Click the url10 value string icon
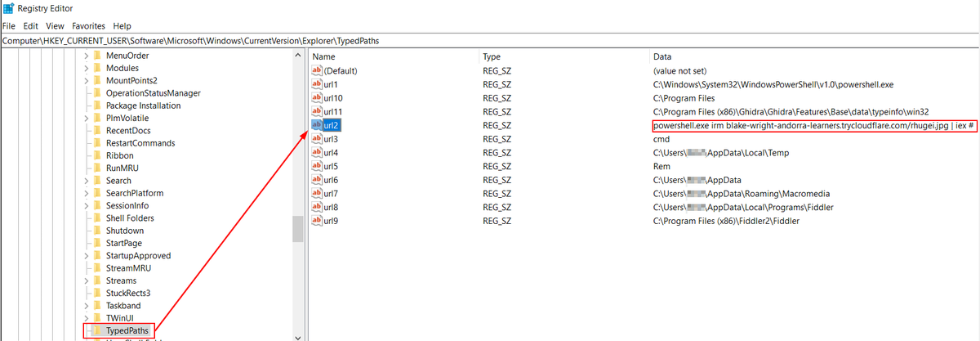Viewport: 980px width, 341px height. click(318, 98)
